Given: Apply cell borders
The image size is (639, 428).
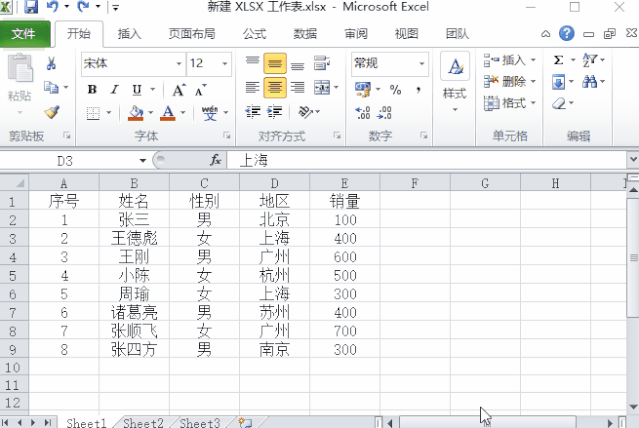Looking at the screenshot, I should [93, 113].
